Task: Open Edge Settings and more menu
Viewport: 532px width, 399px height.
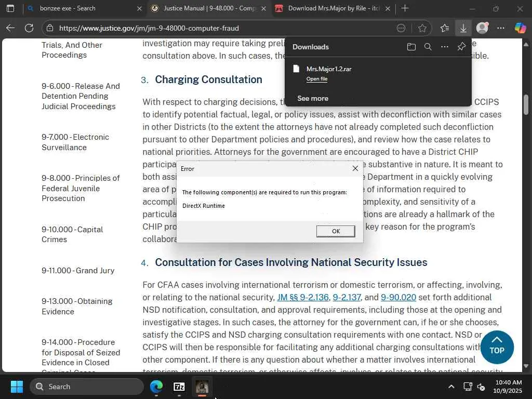Action: [x=501, y=28]
